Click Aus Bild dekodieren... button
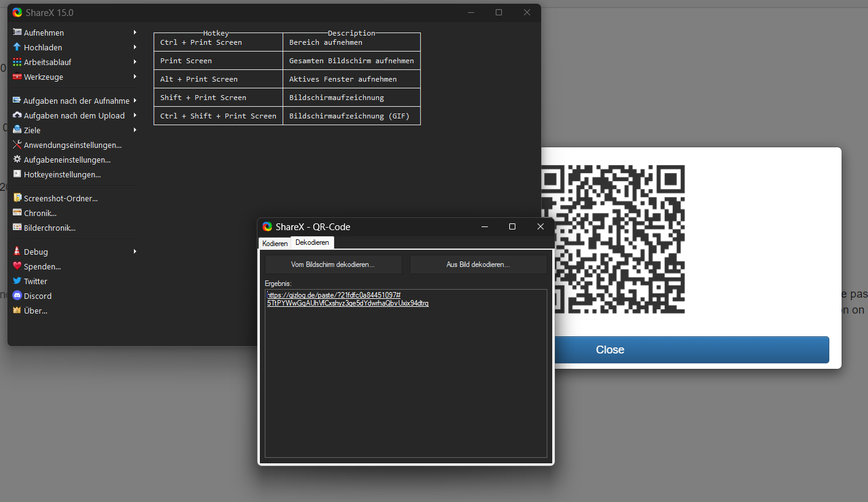The height and width of the screenshot is (502, 868). click(x=478, y=265)
